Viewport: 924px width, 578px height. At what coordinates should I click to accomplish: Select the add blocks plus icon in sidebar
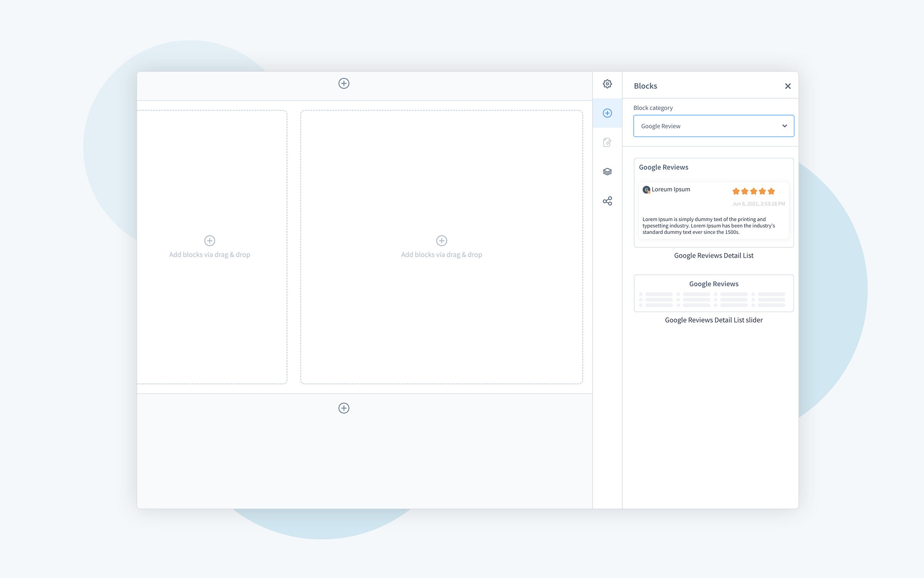click(x=607, y=113)
